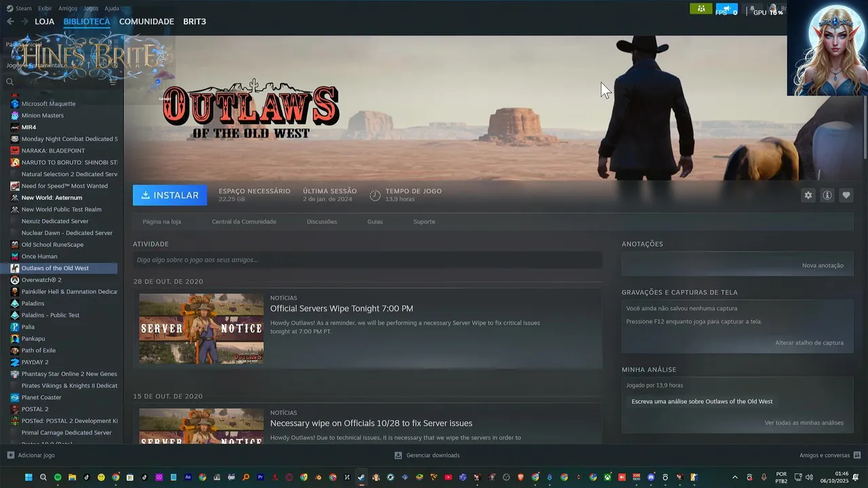Open the Windows Start button
Image resolution: width=868 pixels, height=488 pixels.
point(28,477)
